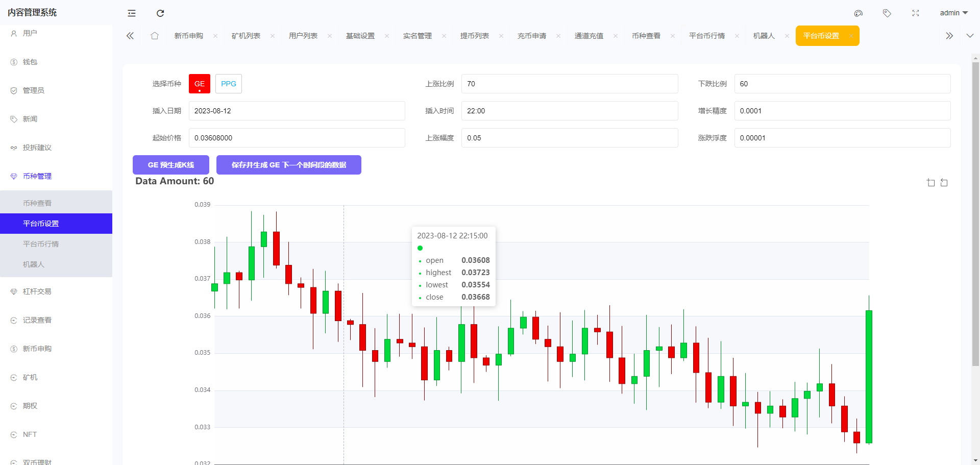Select the 钱包 wallet icon in the sidebar
Screen dimensions: 980x465
tap(13, 62)
